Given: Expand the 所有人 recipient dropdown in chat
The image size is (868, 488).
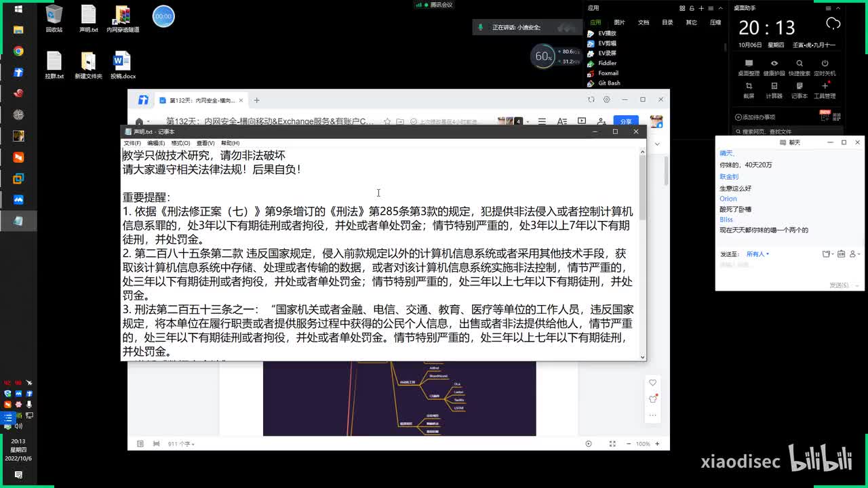Looking at the screenshot, I should tap(757, 254).
